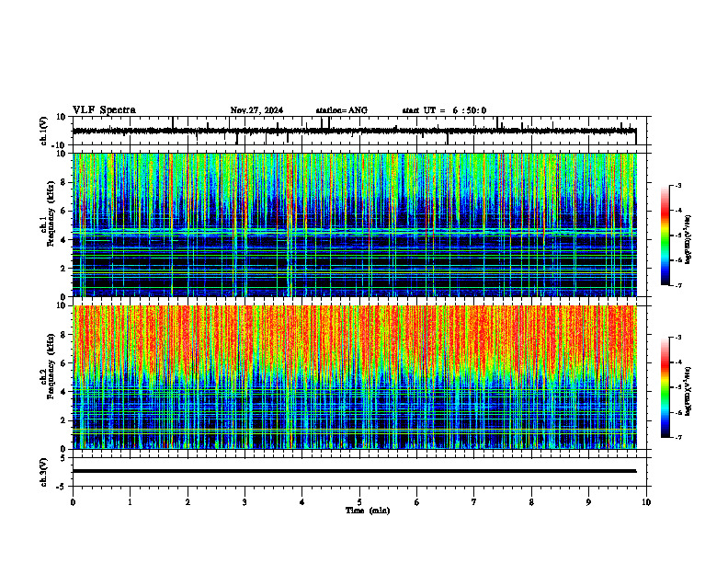Select the date text "Nov.27, 2024"
The width and height of the screenshot is (728, 563).
coord(256,110)
